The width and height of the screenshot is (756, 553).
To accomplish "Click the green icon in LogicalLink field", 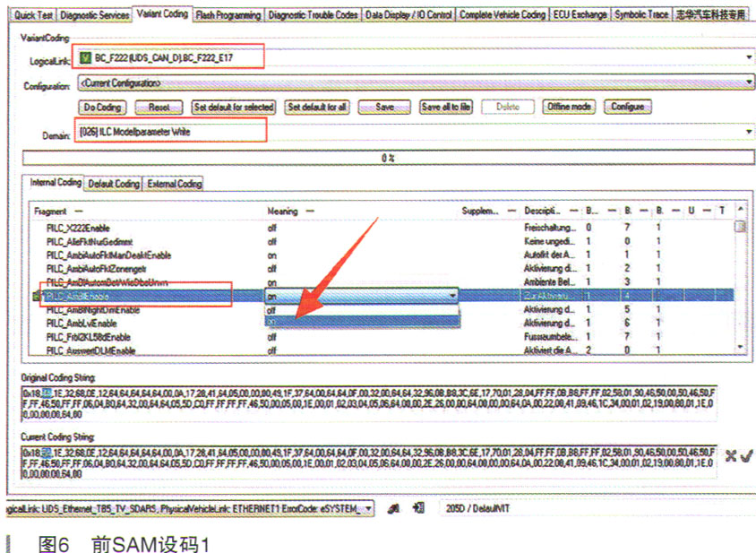I will point(86,58).
